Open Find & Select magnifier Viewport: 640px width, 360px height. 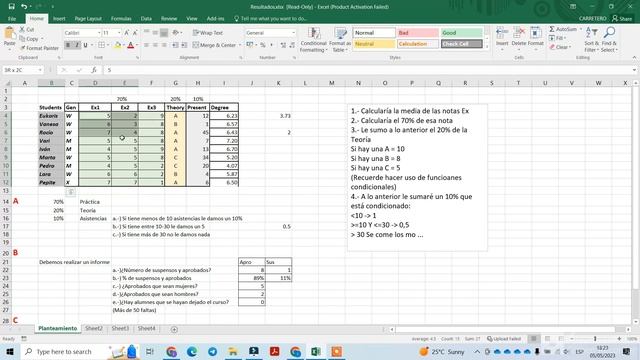click(609, 40)
